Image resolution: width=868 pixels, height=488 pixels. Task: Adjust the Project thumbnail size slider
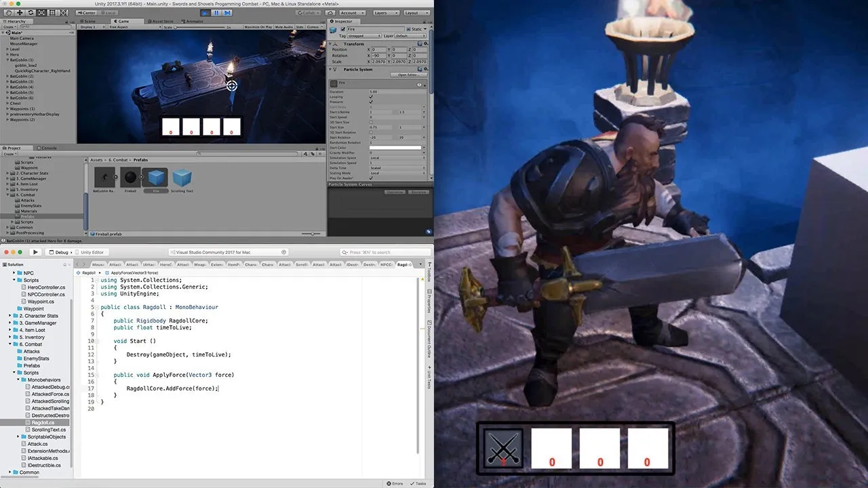(x=311, y=234)
